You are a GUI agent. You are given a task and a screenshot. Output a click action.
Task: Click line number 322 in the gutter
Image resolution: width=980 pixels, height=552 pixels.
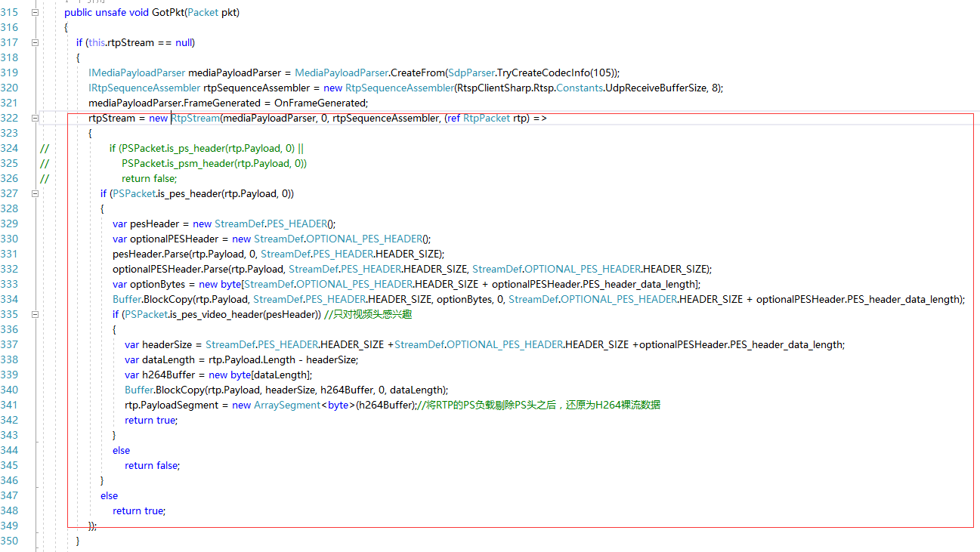[9, 118]
